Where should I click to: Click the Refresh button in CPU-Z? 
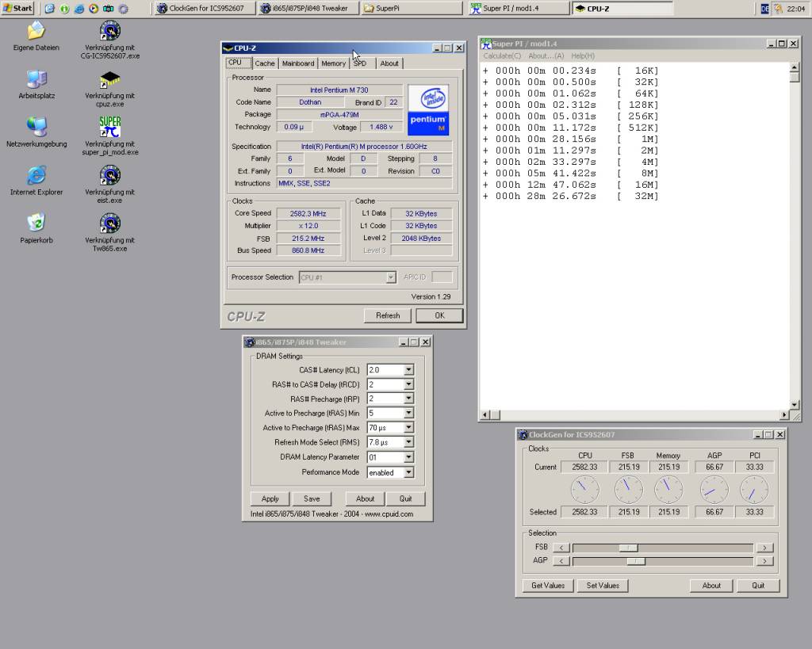388,315
